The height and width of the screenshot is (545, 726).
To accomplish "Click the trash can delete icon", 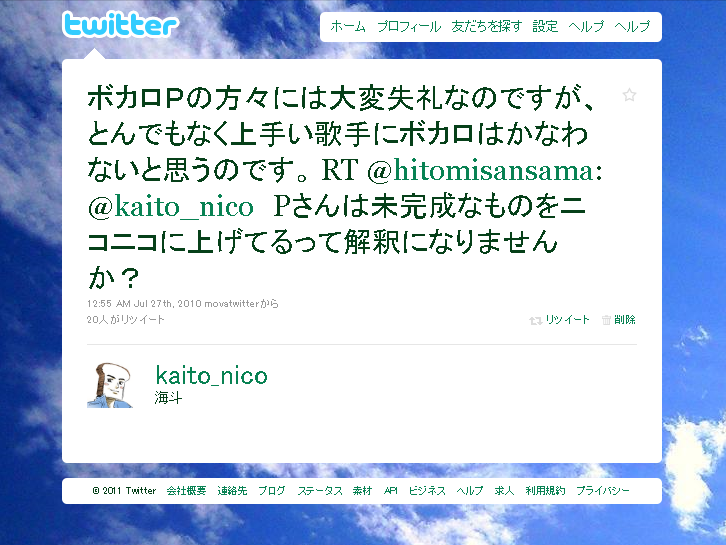I will [606, 320].
